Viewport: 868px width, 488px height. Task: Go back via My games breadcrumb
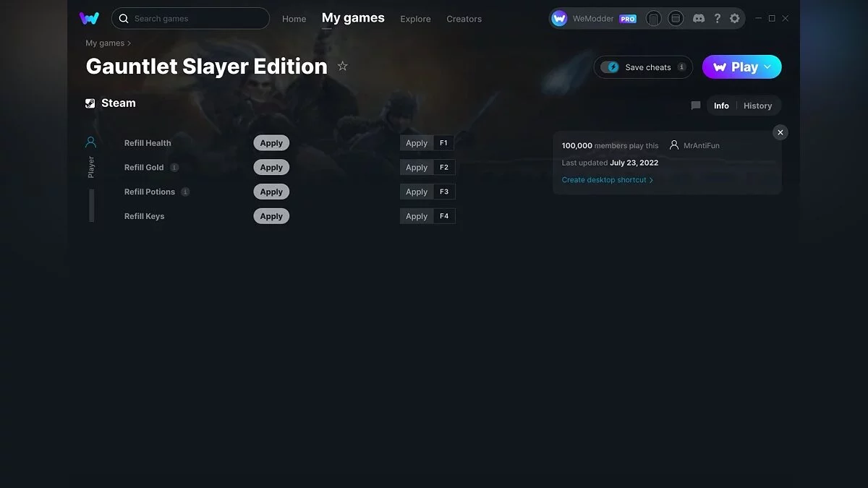click(105, 43)
